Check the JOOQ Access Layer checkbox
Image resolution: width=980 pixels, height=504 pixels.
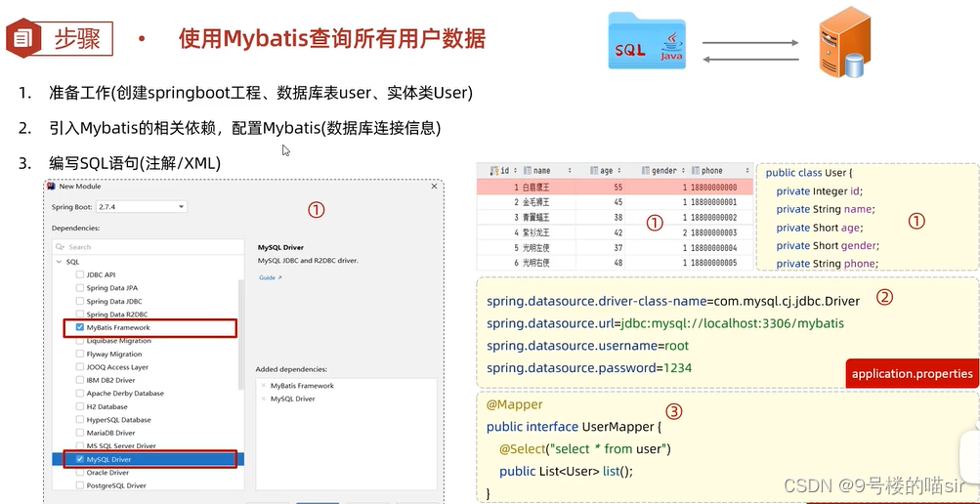tap(79, 367)
